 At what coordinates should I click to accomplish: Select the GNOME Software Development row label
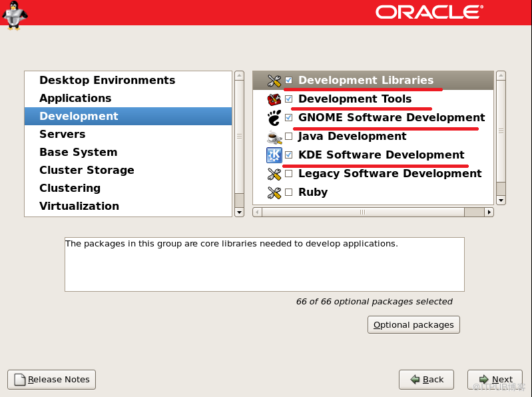pyautogui.click(x=392, y=118)
